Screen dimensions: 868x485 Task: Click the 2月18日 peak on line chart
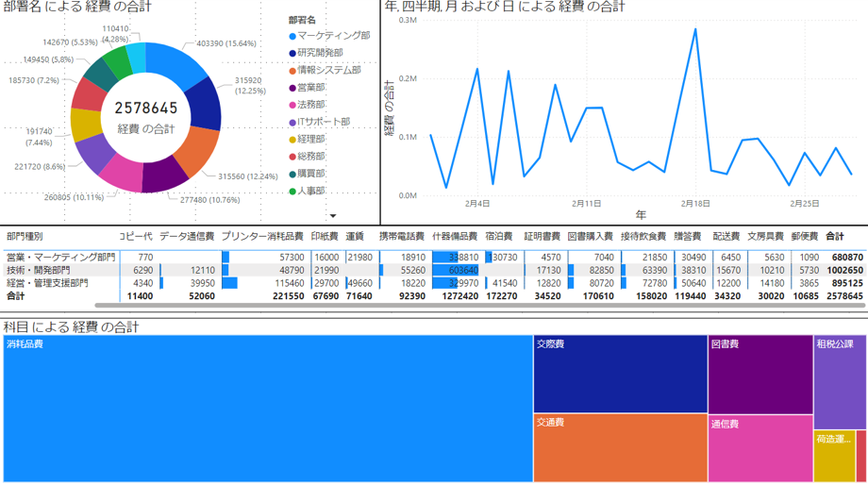pos(695,29)
